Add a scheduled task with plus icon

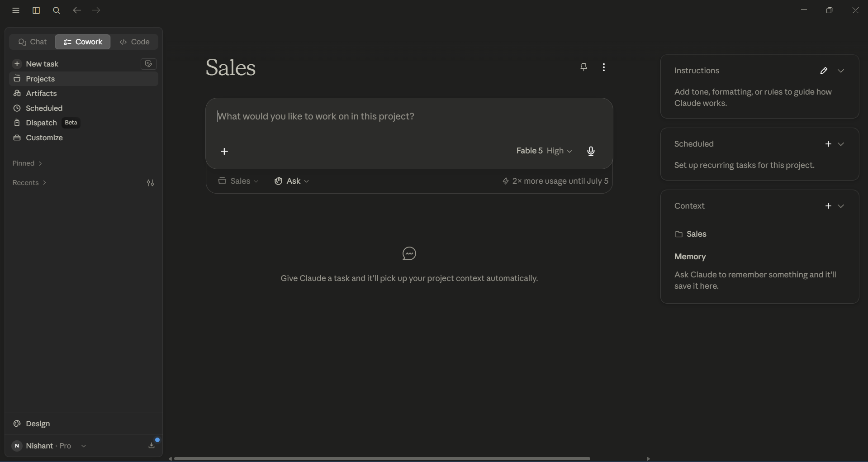(828, 144)
